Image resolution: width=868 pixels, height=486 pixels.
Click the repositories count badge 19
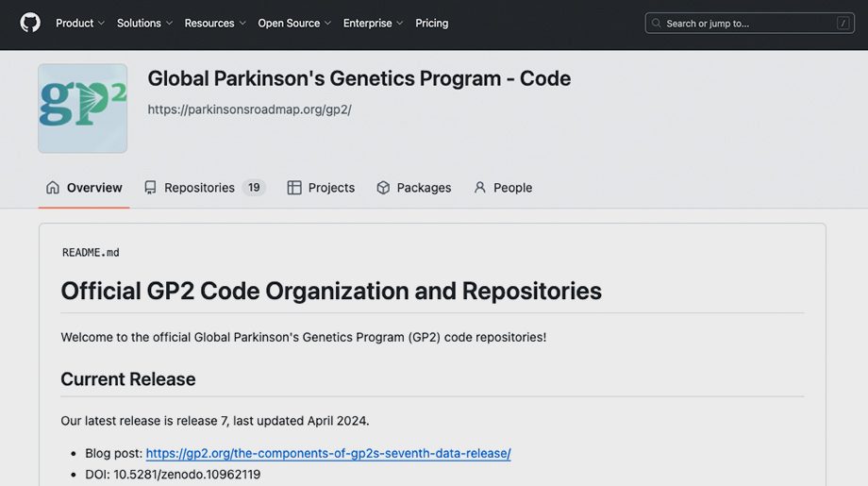tap(254, 188)
